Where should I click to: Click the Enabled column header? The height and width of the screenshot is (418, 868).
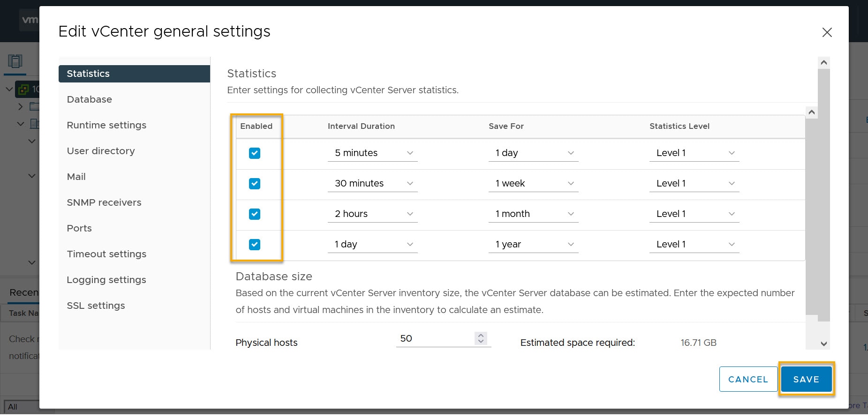pos(256,126)
